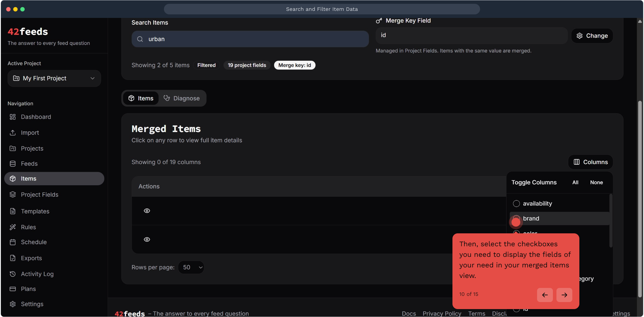Open the rows per page dropdown
Screen dimensions: 644x317
pyautogui.click(x=191, y=267)
